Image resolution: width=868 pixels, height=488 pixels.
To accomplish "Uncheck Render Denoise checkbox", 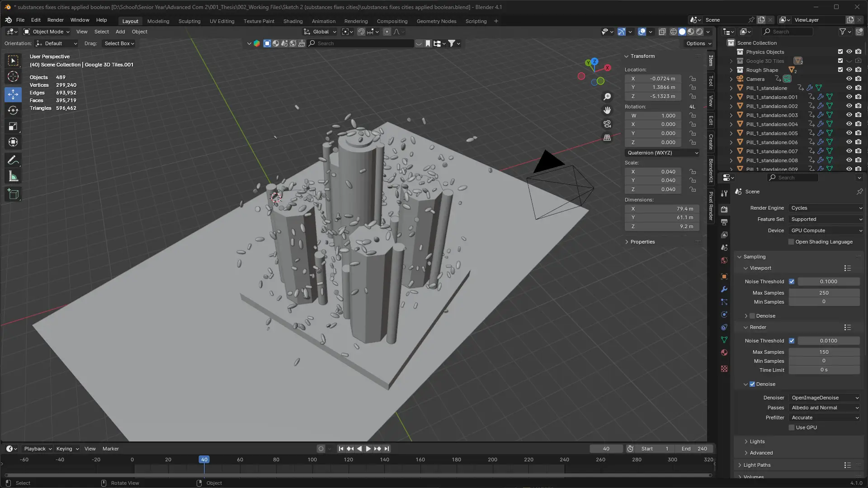I will (x=752, y=384).
